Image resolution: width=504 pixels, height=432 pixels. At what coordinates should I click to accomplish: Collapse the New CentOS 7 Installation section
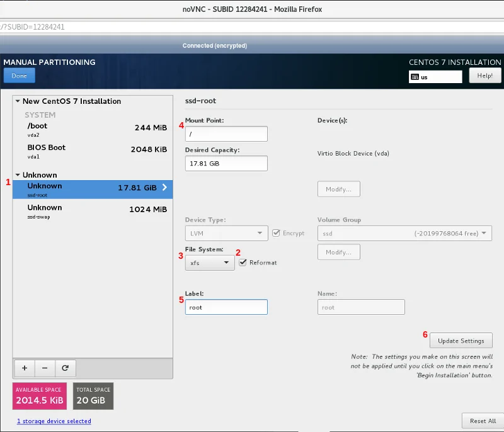[x=18, y=101]
